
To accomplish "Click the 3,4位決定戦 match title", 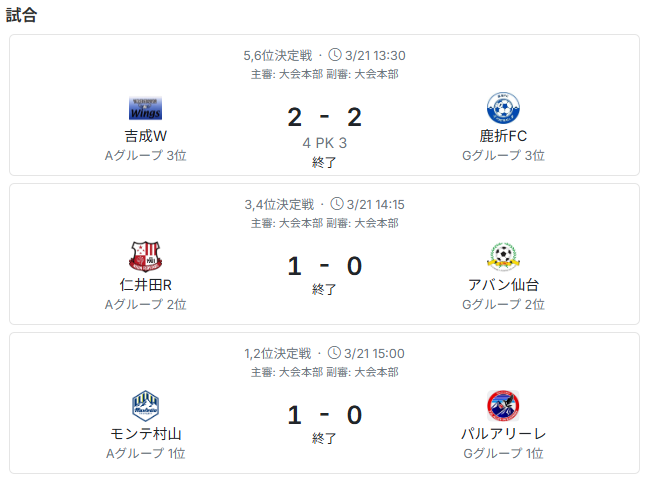I will tap(279, 204).
